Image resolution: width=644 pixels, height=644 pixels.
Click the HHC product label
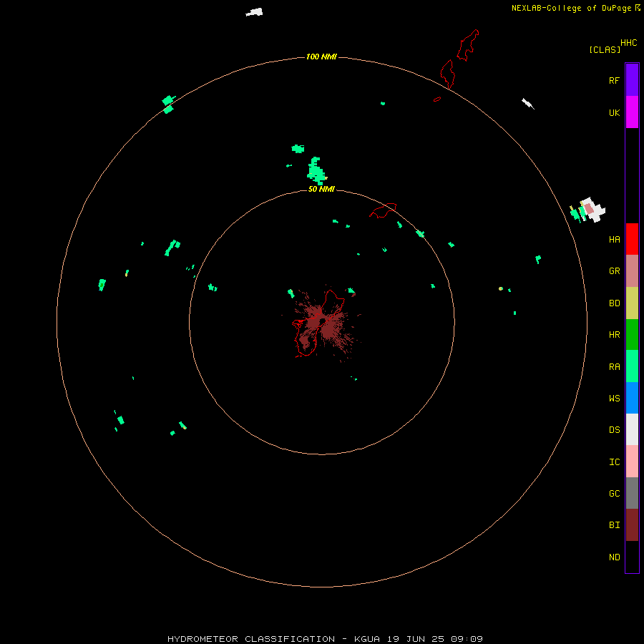pyautogui.click(x=629, y=43)
